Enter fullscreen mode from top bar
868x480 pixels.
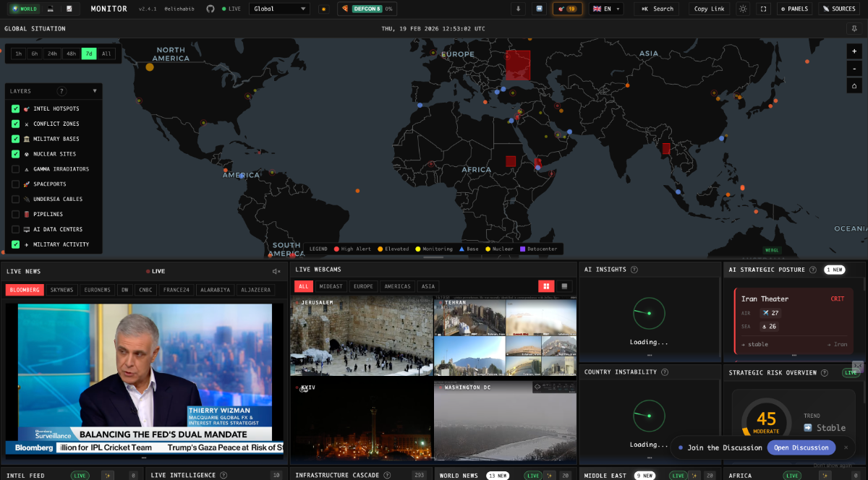pos(763,9)
